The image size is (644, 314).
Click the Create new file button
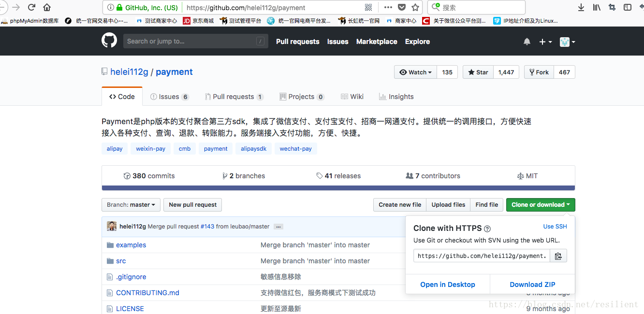[400, 205]
